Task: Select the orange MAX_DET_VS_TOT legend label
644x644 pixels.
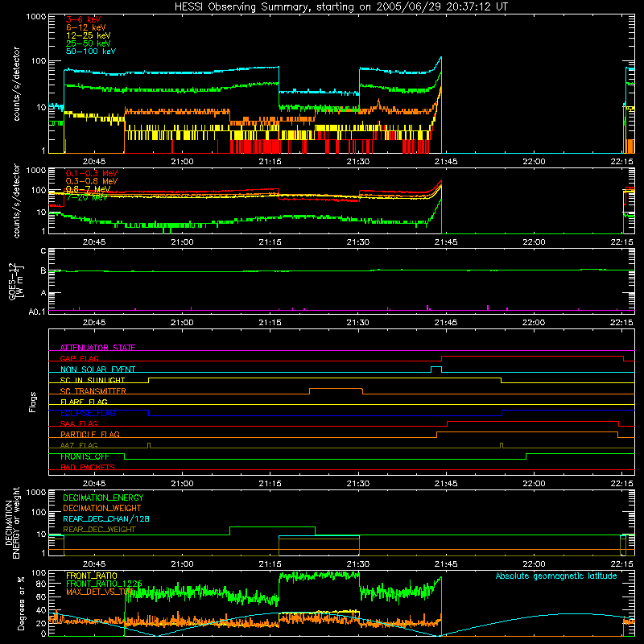Action: click(x=100, y=592)
